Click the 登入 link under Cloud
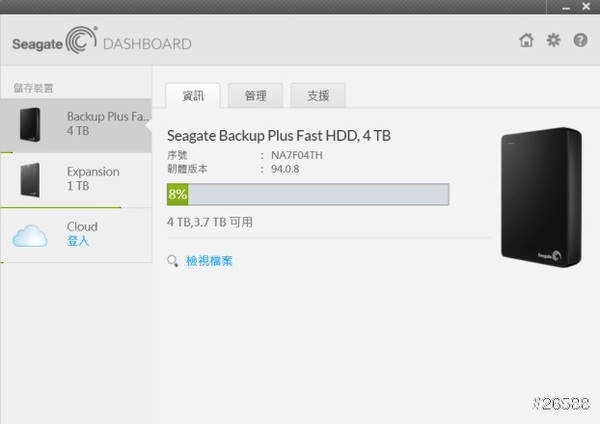Screen dimensions: 600x424 [x=78, y=241]
